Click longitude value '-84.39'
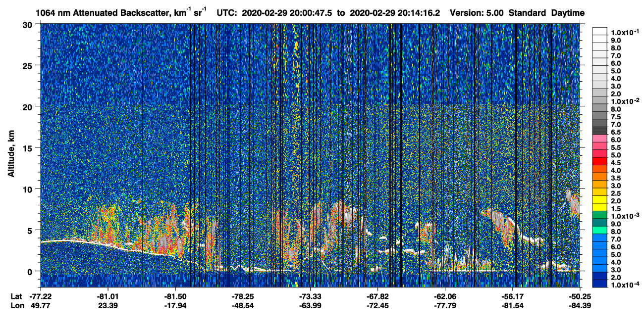Screen dimensions: 644x330 pyautogui.click(x=579, y=305)
